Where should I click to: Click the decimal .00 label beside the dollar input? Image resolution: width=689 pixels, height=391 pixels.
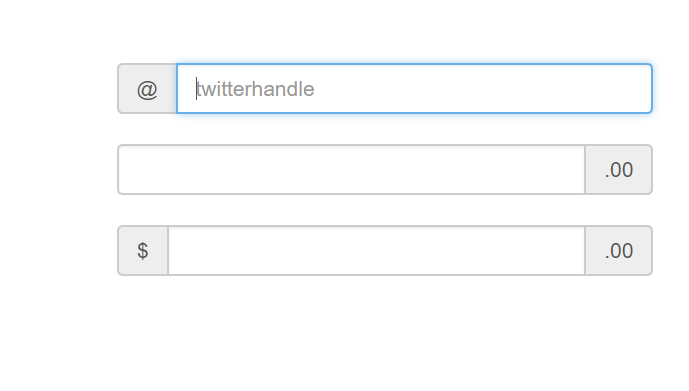[x=619, y=251]
